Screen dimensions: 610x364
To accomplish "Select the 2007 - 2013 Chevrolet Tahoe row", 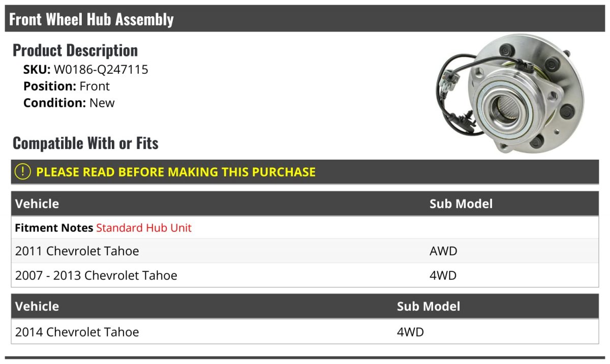I will [96, 276].
